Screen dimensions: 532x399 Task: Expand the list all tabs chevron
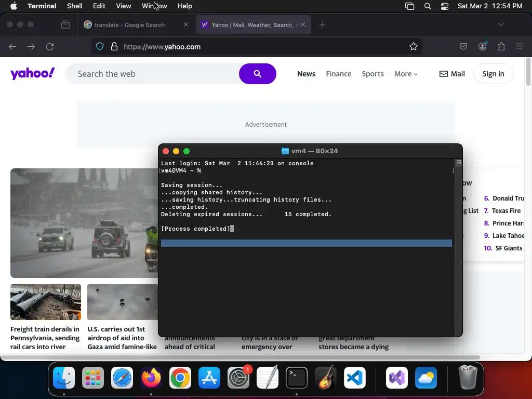click(x=501, y=24)
